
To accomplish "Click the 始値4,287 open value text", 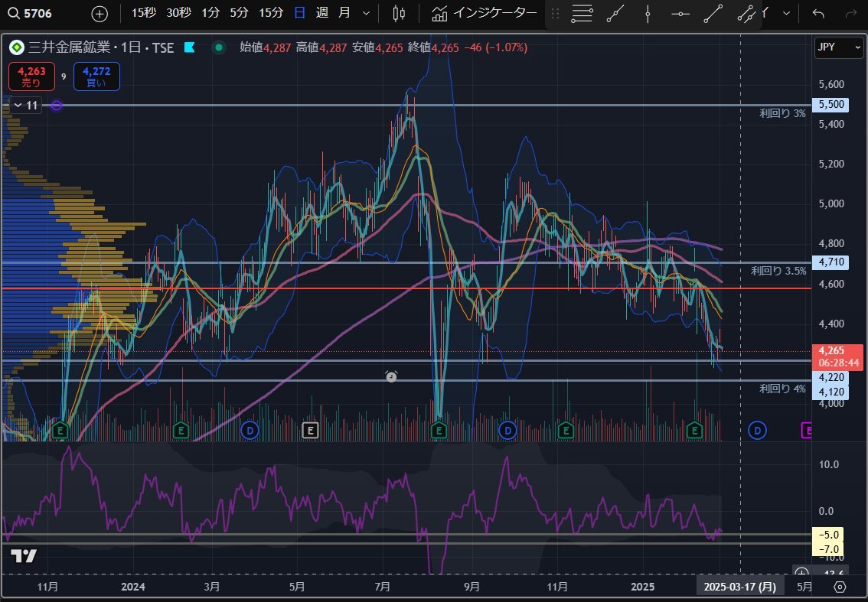I will 265,48.
